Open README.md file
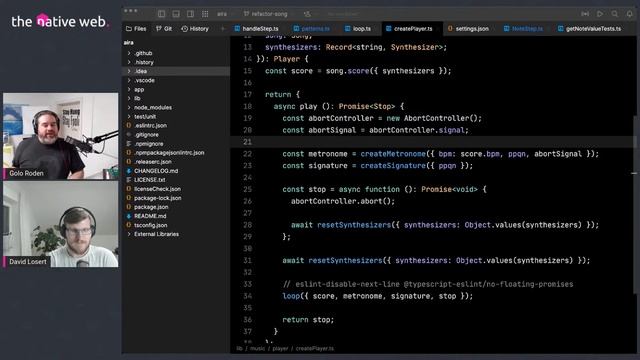The width and height of the screenshot is (640, 360). coord(150,216)
